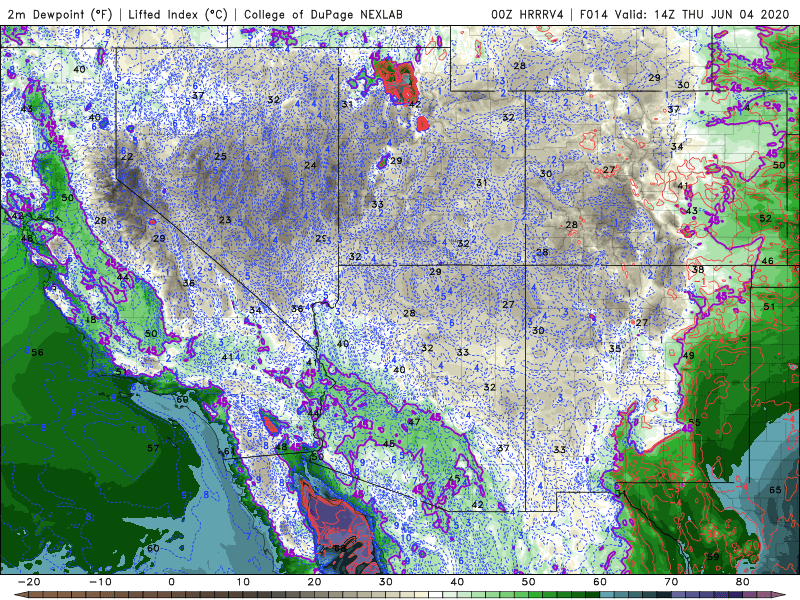Click the '-20' colorbar tick label

click(29, 582)
